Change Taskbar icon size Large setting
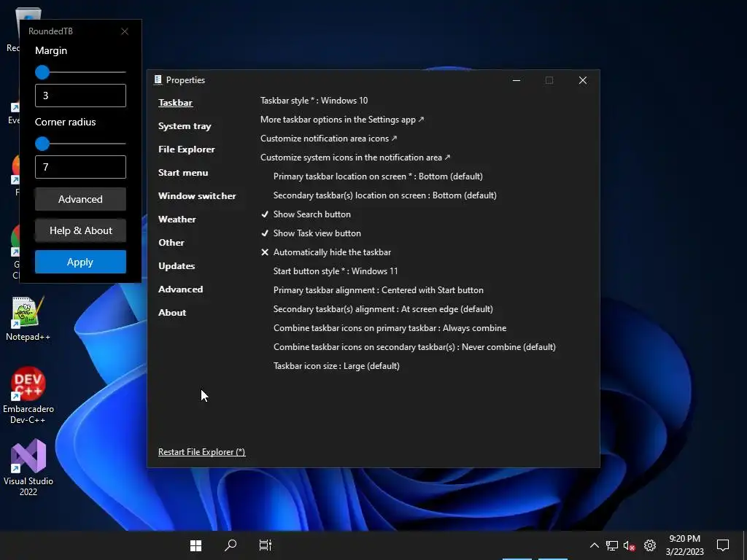The image size is (747, 560). pyautogui.click(x=336, y=366)
